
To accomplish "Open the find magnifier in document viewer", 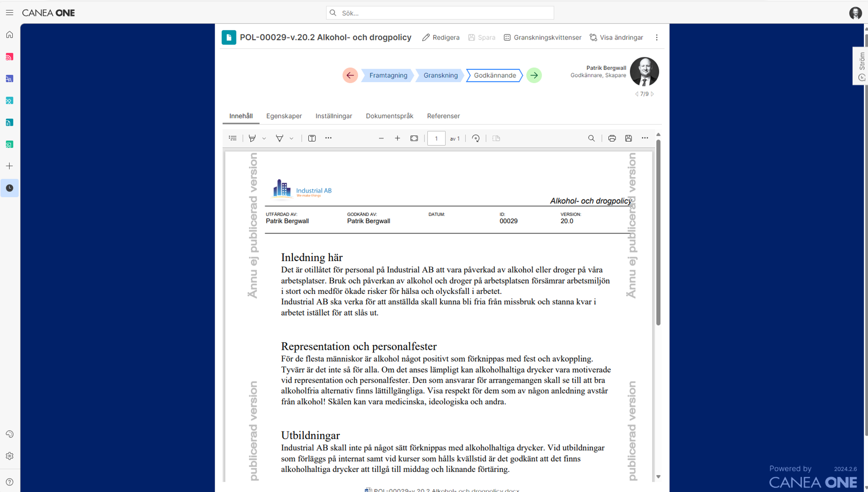I will [x=591, y=139].
